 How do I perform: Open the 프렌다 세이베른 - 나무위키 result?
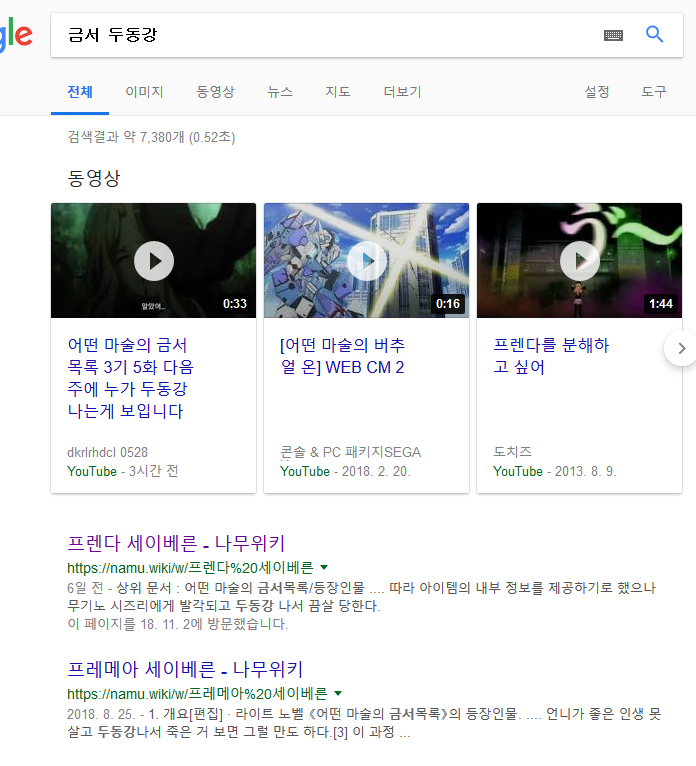pos(176,544)
